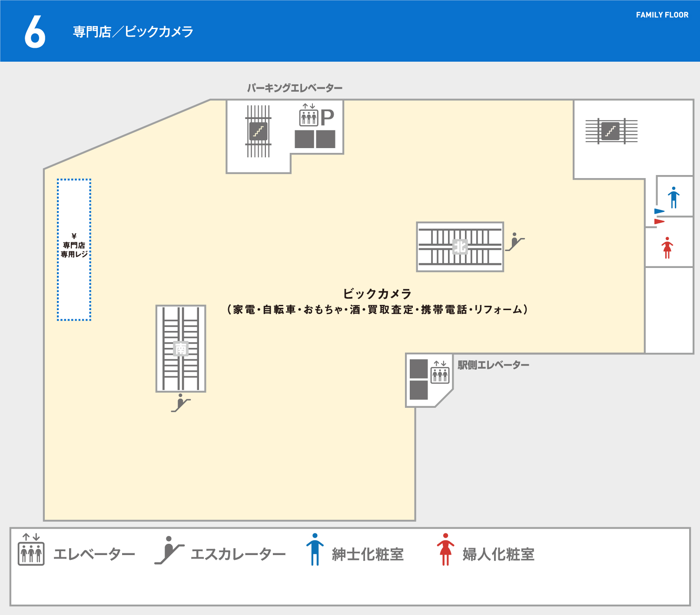Image resolution: width=700 pixels, height=615 pixels.
Task: Click the two dark elevator cars under the P
Action: click(x=315, y=139)
